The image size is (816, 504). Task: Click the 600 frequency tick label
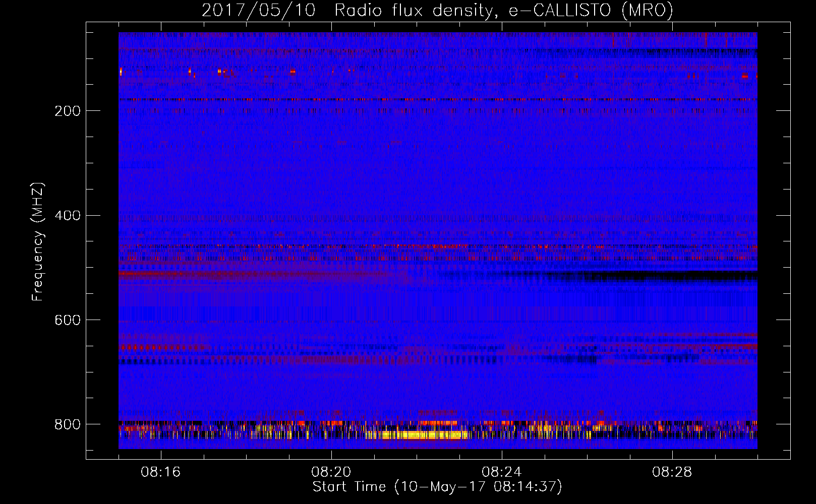click(x=68, y=320)
